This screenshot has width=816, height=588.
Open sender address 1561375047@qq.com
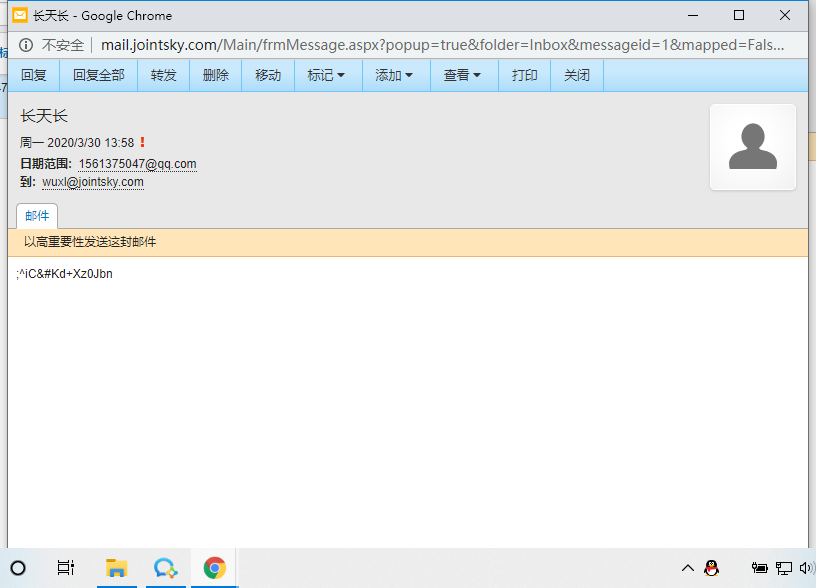click(x=137, y=164)
